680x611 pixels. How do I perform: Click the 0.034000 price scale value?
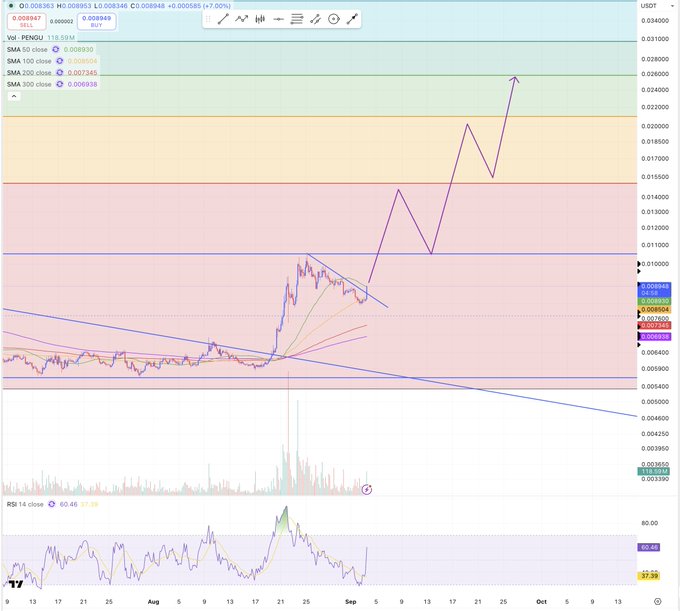tap(655, 21)
